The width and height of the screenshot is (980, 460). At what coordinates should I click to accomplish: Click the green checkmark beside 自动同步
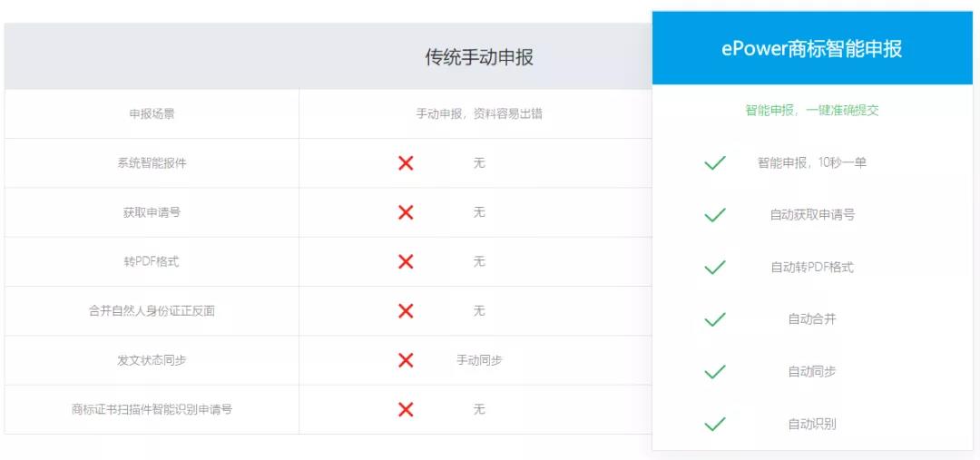pyautogui.click(x=714, y=372)
